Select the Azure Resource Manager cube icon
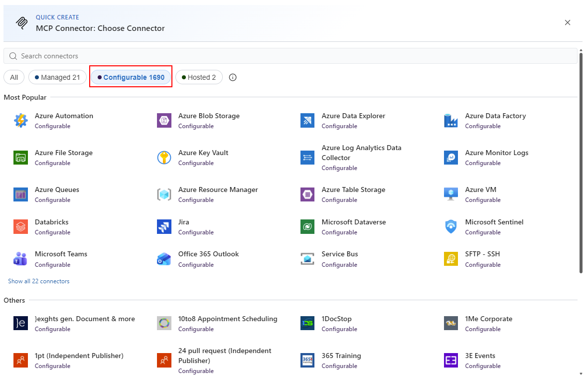Screen dimensions: 588x379 (164, 194)
